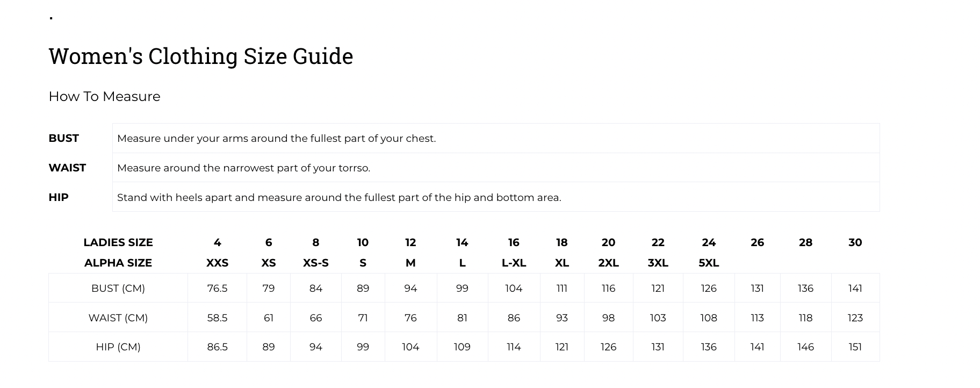Click ladies size 12 column header
This screenshot has height=388, width=980.
[410, 243]
